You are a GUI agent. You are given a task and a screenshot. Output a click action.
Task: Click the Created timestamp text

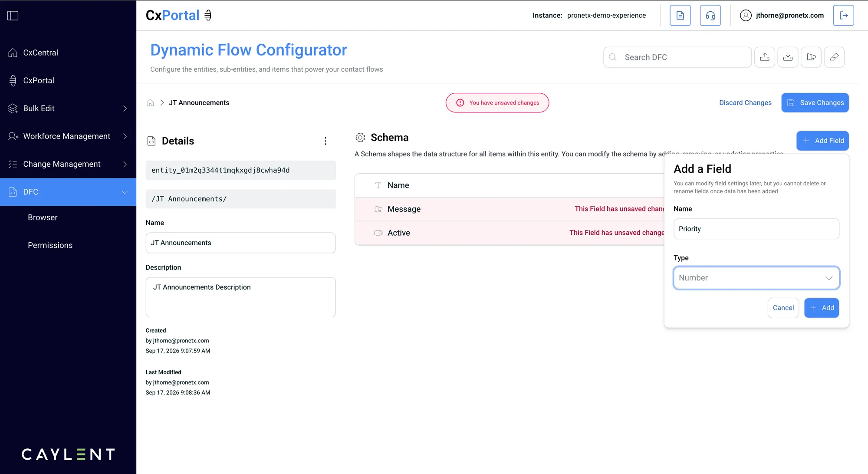178,351
